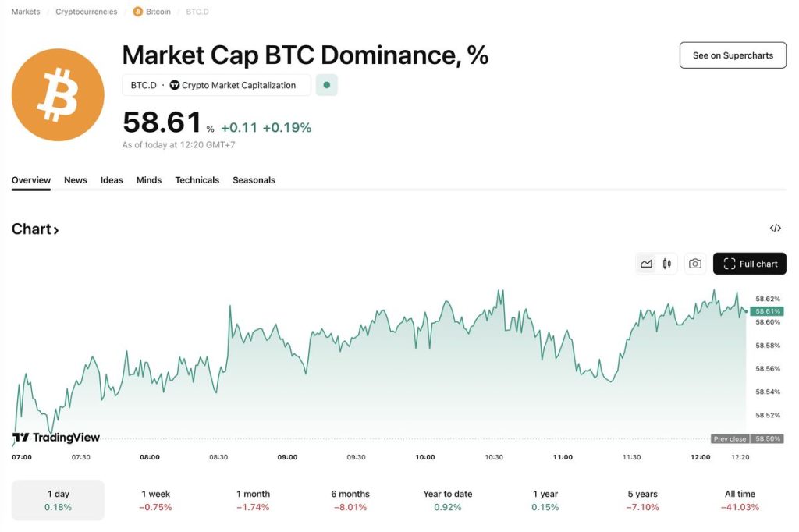This screenshot has height=532, width=799.
Task: Open chart embed code via </> icon
Action: [775, 228]
